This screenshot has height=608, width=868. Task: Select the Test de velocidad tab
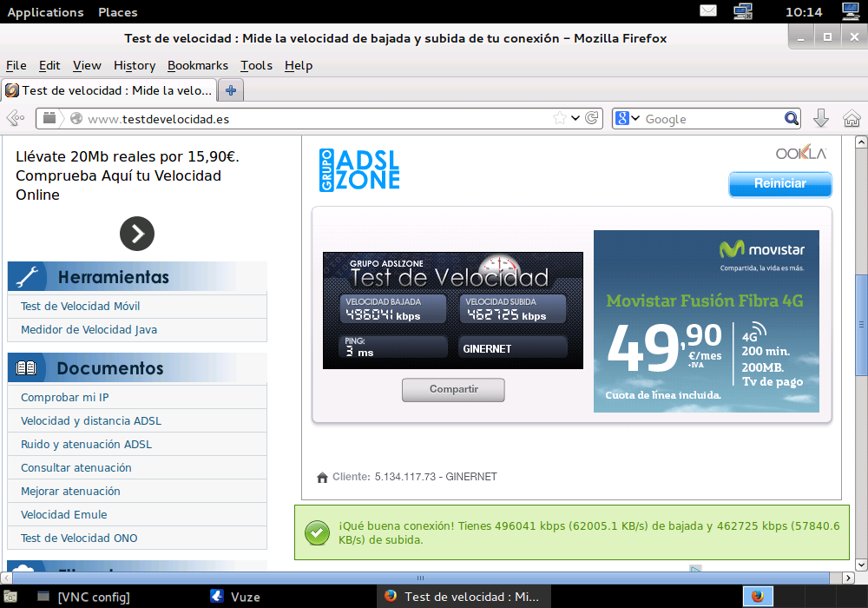click(109, 90)
